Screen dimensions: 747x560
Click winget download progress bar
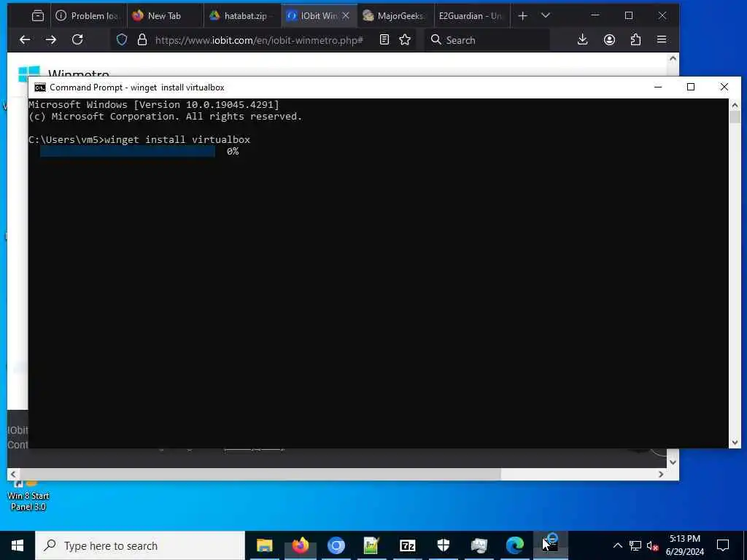click(x=127, y=152)
